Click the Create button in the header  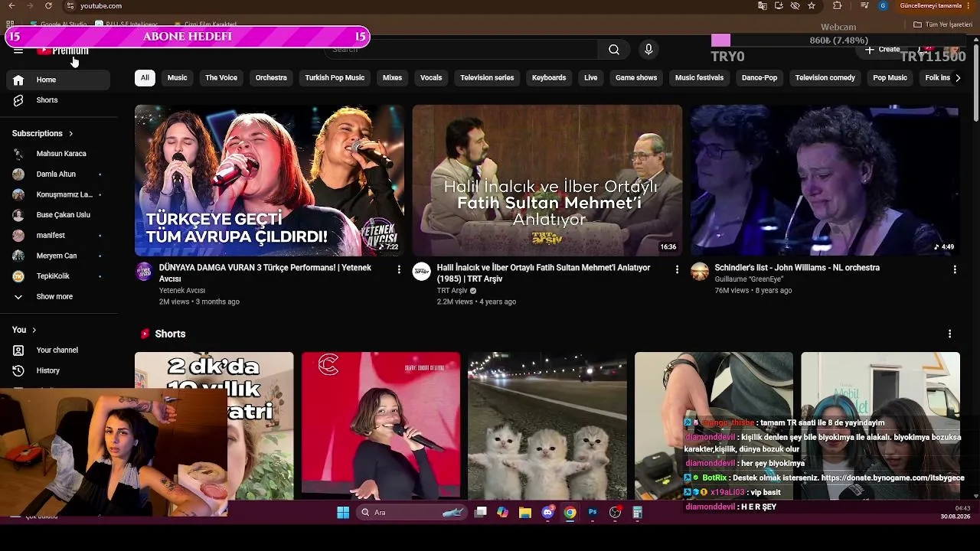[x=883, y=49]
